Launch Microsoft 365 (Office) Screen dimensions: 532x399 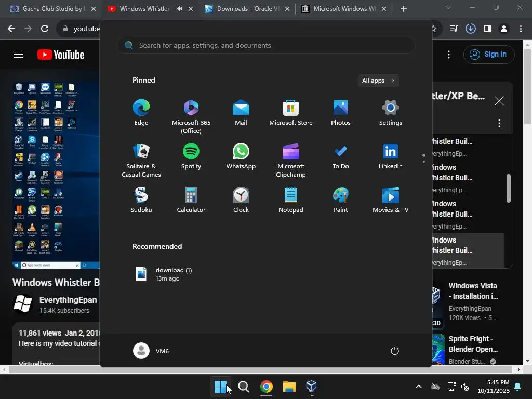coord(191,117)
